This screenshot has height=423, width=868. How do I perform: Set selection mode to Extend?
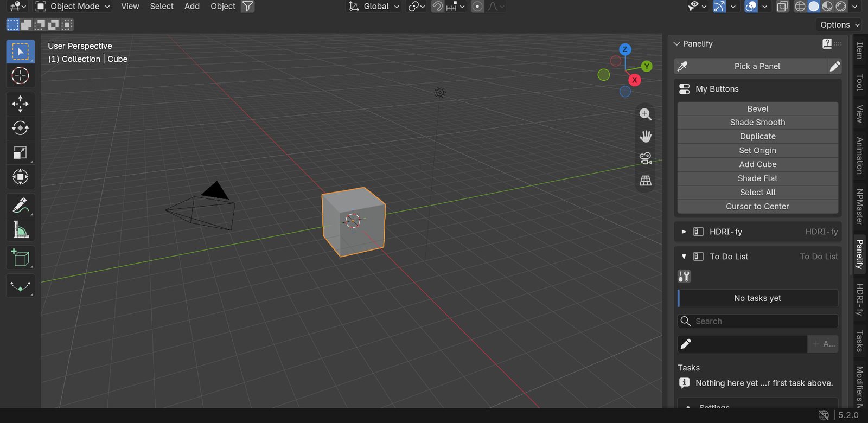[26, 24]
